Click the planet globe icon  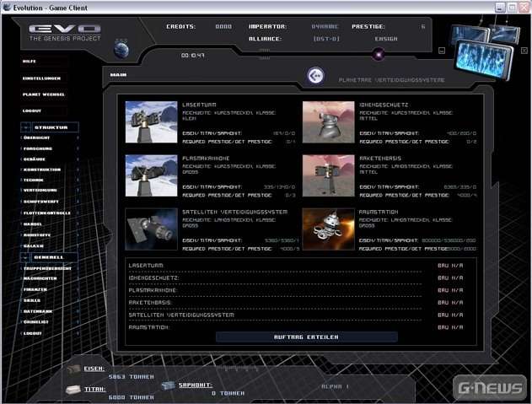click(121, 49)
